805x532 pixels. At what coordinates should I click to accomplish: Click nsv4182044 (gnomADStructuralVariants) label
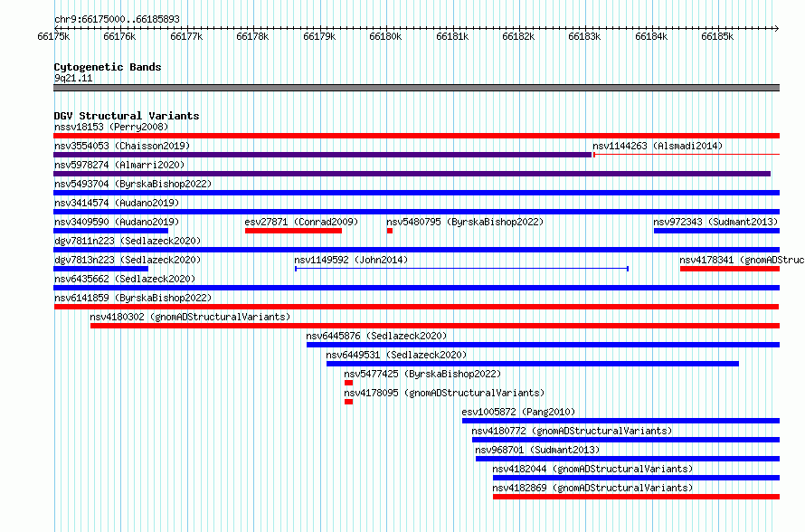tap(592, 469)
